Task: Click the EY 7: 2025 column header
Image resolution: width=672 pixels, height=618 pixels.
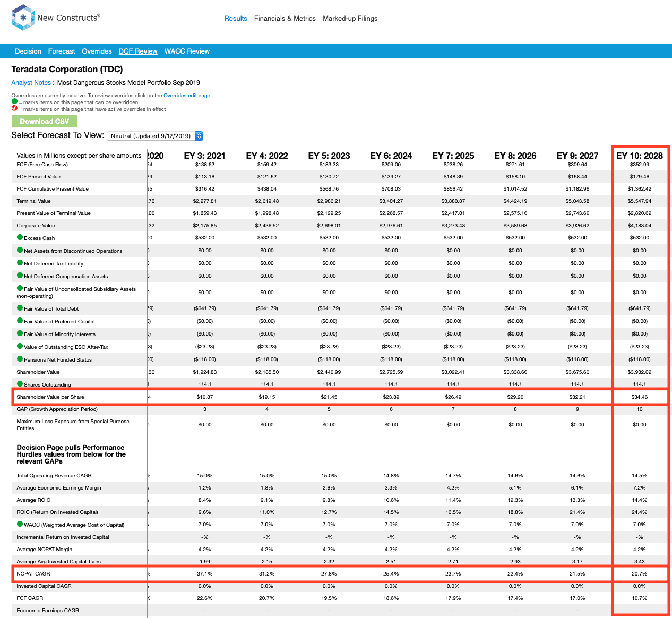Action: point(453,156)
